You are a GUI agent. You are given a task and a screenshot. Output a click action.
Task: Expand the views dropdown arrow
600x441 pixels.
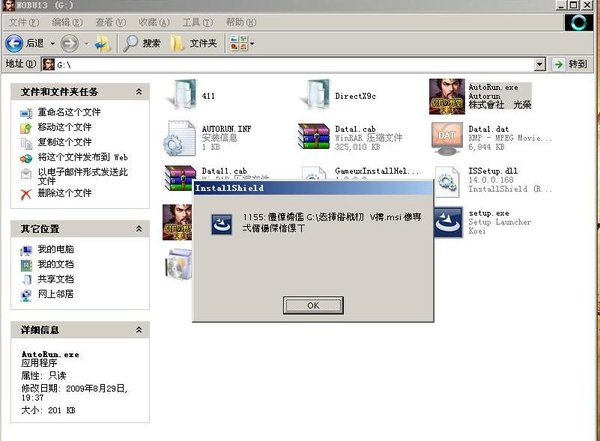coord(252,44)
